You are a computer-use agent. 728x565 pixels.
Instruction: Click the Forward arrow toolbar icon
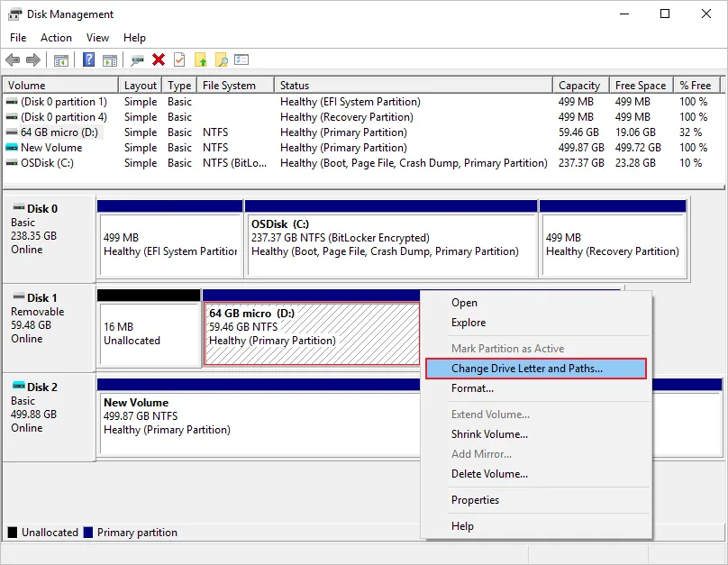coord(33,60)
